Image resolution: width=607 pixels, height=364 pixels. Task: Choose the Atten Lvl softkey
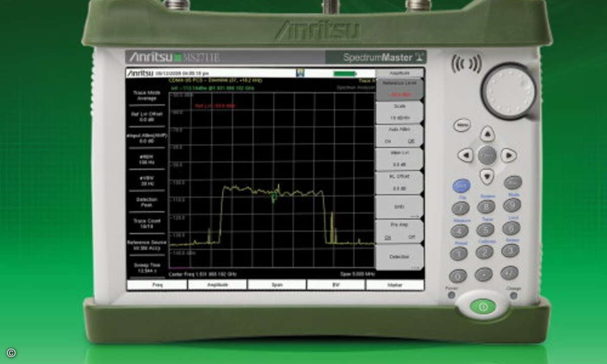(x=399, y=160)
